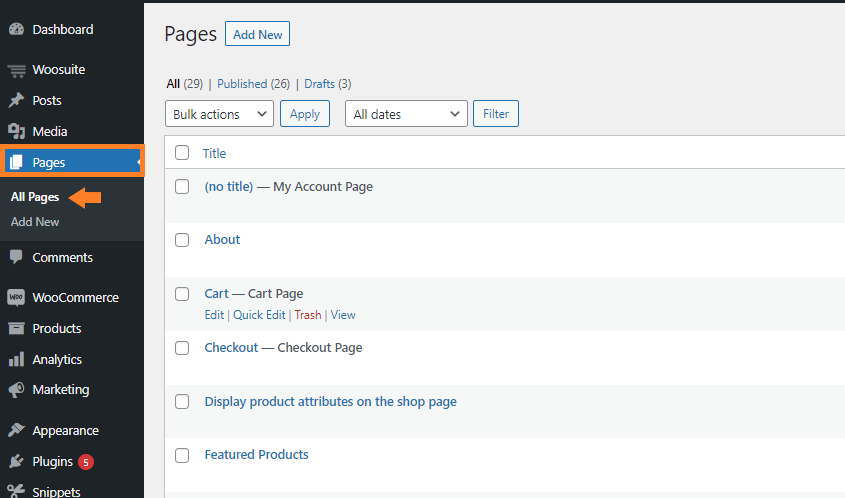
Task: Select the Checkout page checkbox
Action: pyautogui.click(x=182, y=348)
